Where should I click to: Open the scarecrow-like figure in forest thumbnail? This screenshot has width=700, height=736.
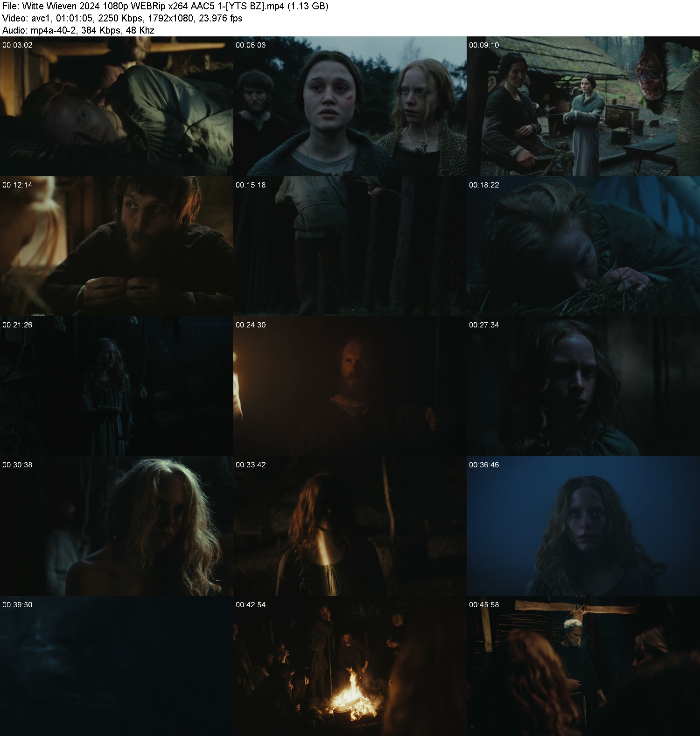(x=350, y=246)
